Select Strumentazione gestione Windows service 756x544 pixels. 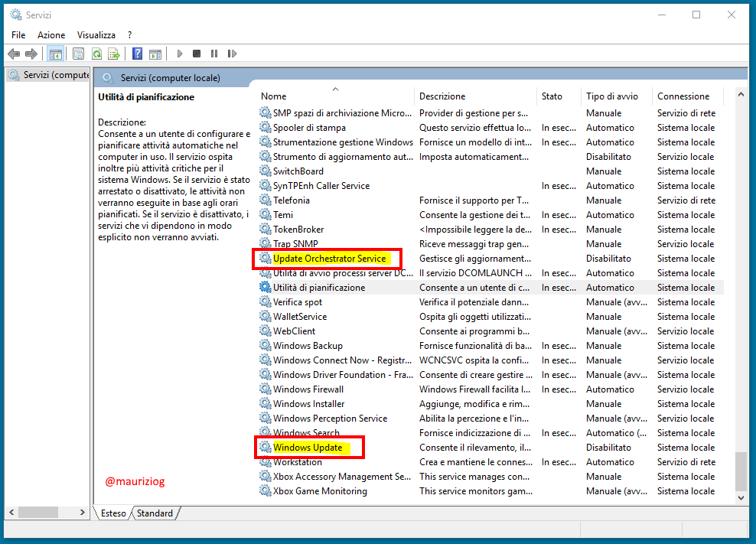pyautogui.click(x=490, y=142)
